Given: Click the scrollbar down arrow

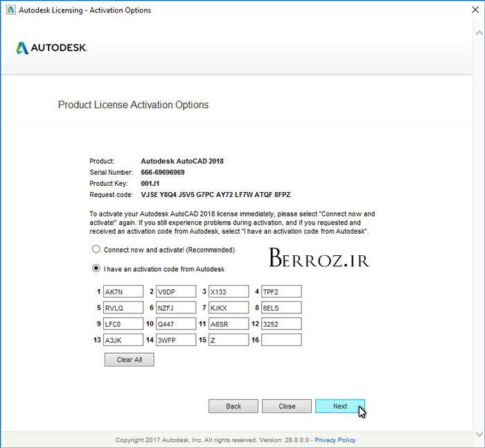Looking at the screenshot, I should tap(479, 433).
